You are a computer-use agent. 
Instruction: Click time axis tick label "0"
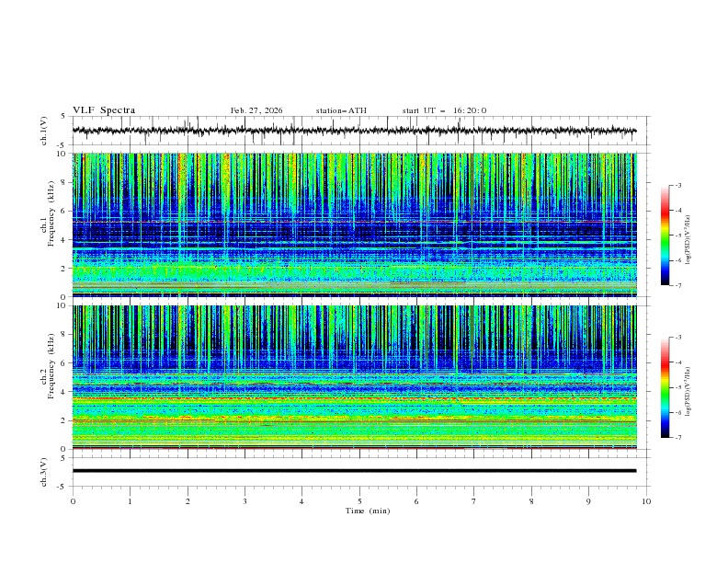(73, 501)
